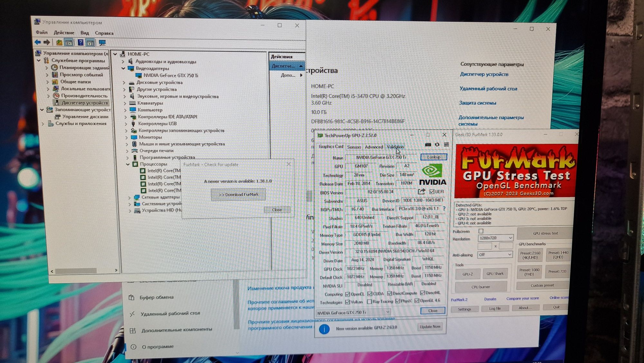This screenshot has height=363, width=644.
Task: Select Performance (Производительность) node
Action: (84, 95)
